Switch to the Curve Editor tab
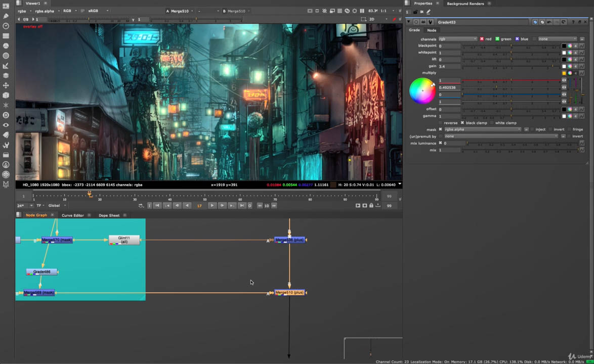Screen dimensions: 594x364 (x=73, y=215)
